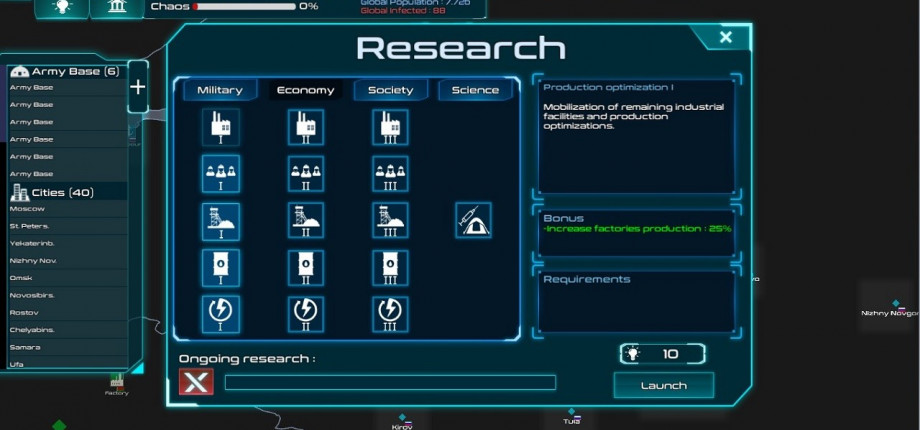Select the syringe and tent research icon

coord(473,221)
